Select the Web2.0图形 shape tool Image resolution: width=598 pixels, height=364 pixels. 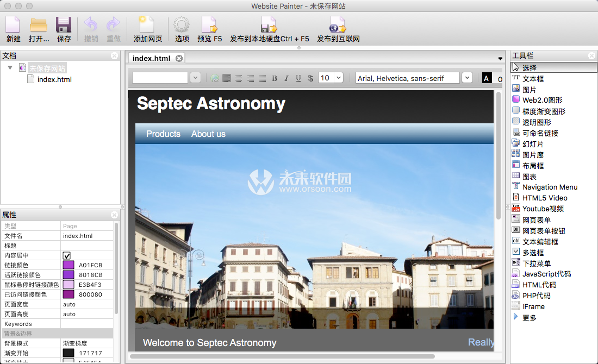pyautogui.click(x=542, y=100)
